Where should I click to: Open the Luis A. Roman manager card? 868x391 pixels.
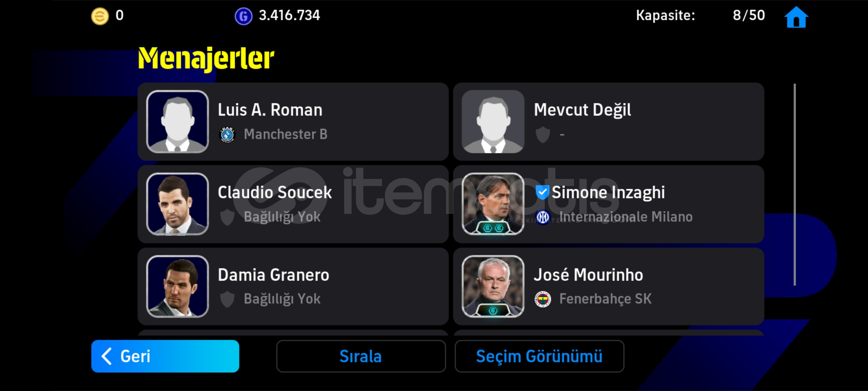(x=293, y=122)
